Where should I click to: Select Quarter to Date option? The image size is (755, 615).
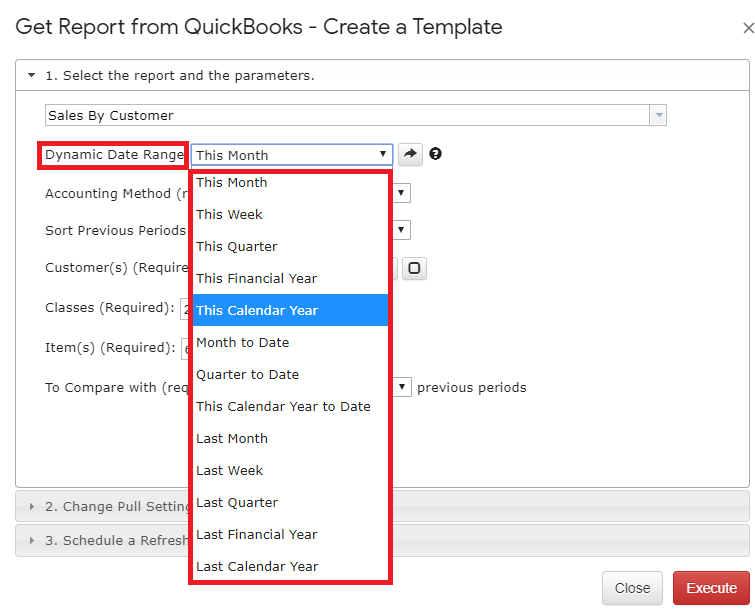pyautogui.click(x=290, y=374)
